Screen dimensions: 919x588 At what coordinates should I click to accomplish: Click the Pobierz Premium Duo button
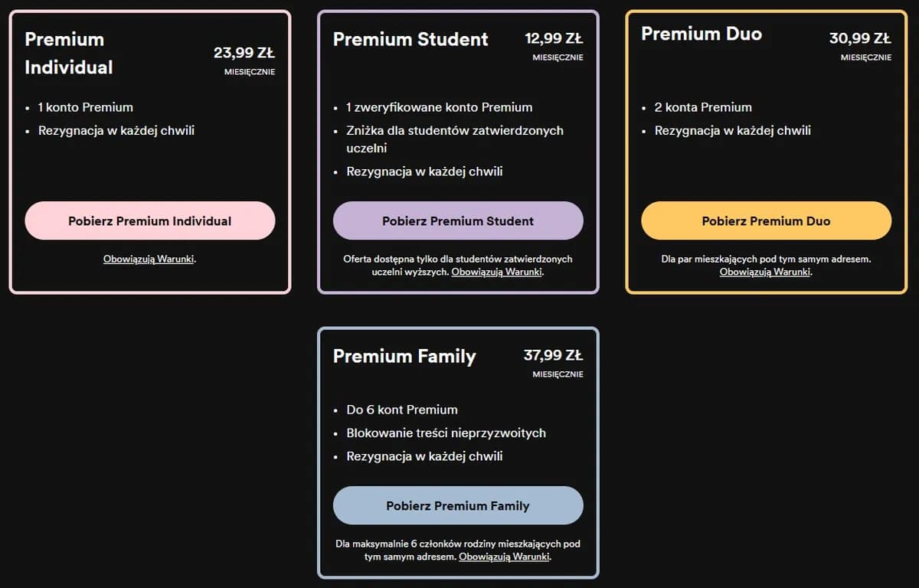766,220
